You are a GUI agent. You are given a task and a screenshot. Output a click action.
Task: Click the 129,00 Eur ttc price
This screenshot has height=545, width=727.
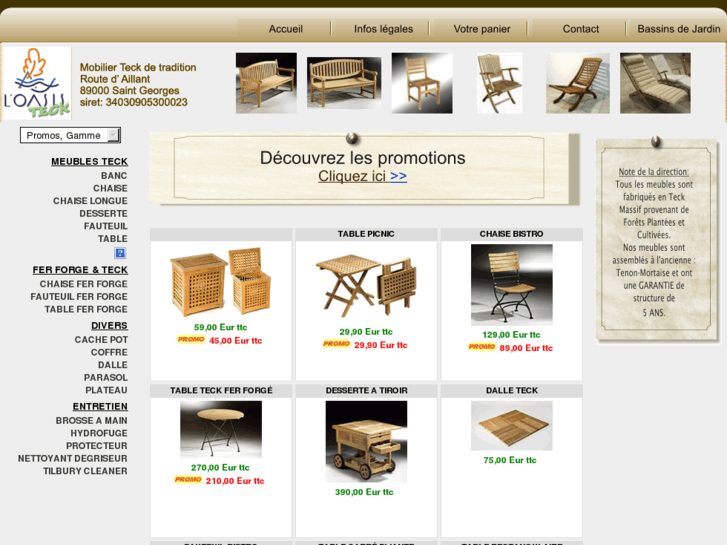click(x=511, y=334)
